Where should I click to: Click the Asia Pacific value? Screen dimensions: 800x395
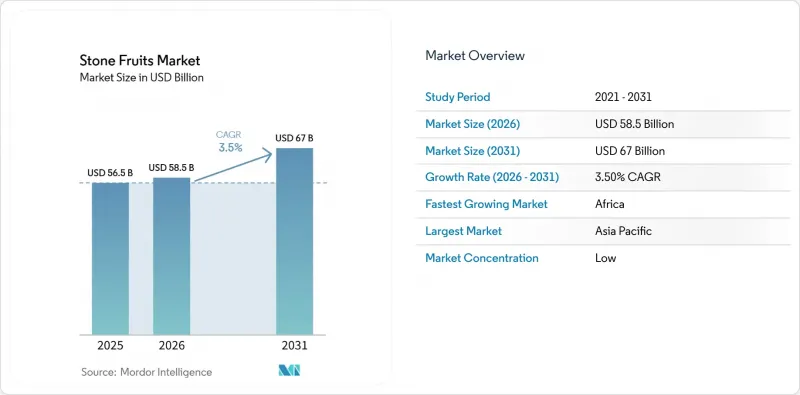(623, 231)
